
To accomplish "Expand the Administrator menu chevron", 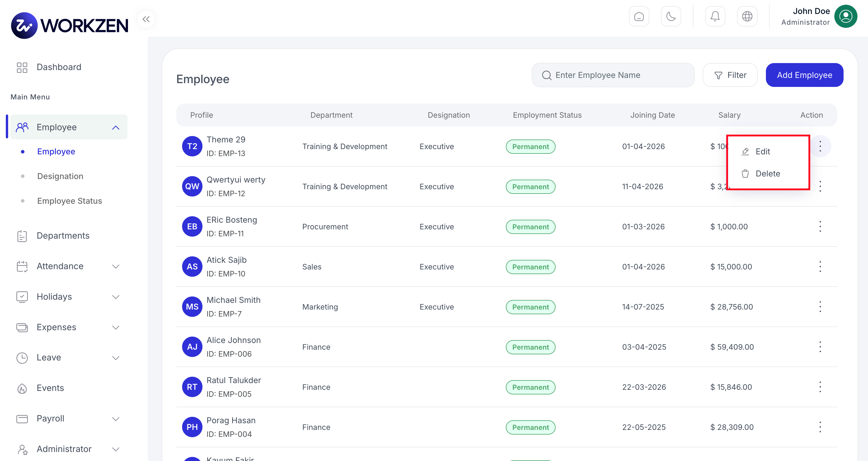I will click(115, 449).
